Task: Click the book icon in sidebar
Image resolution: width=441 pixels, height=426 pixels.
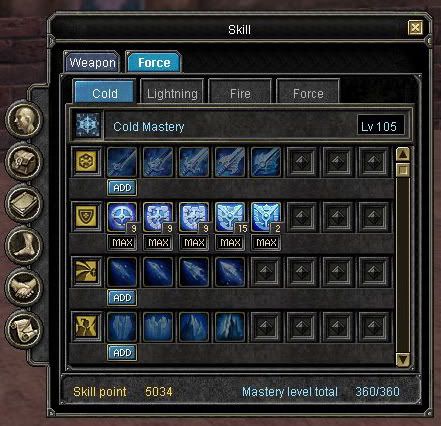Action: (24, 203)
